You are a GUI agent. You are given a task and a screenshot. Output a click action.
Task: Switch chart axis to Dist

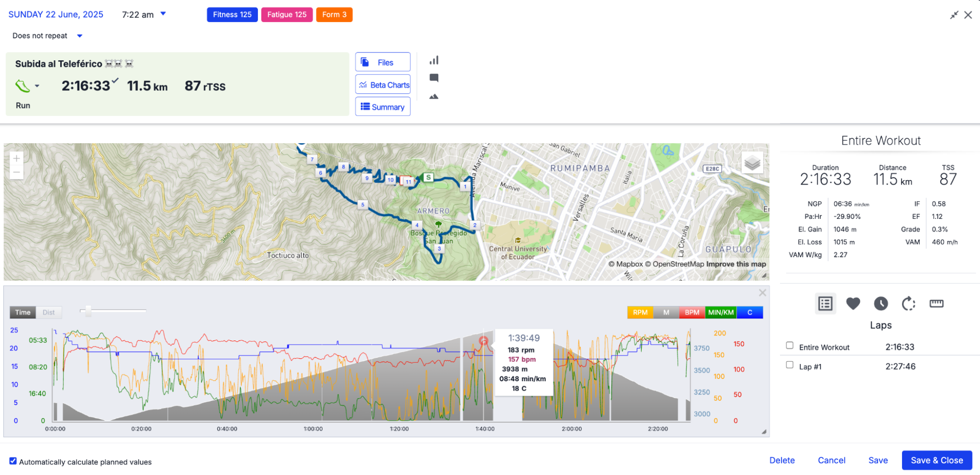(x=49, y=313)
